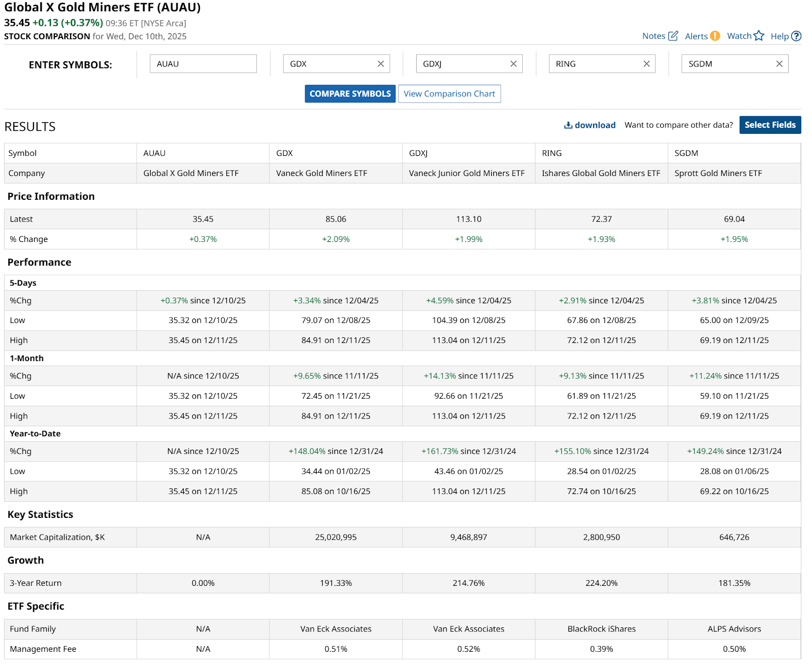Click the Help link text
Viewport: 812px width, 669px height.
779,37
